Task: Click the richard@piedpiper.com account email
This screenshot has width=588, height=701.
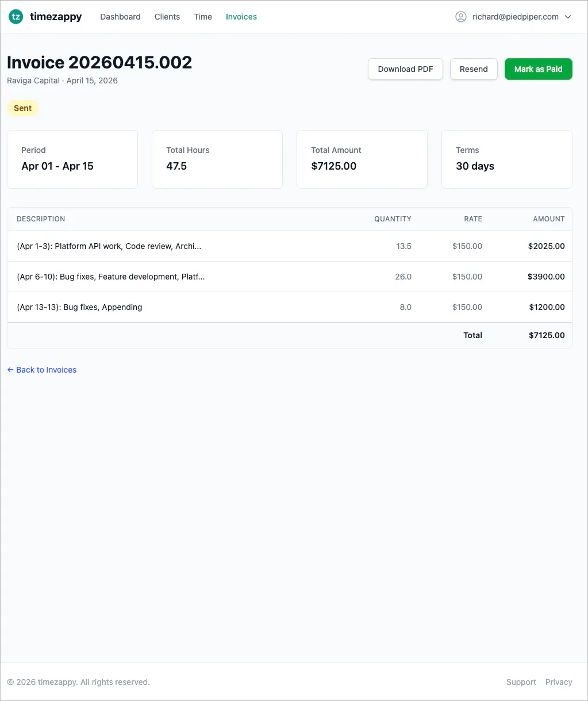Action: pyautogui.click(x=516, y=17)
